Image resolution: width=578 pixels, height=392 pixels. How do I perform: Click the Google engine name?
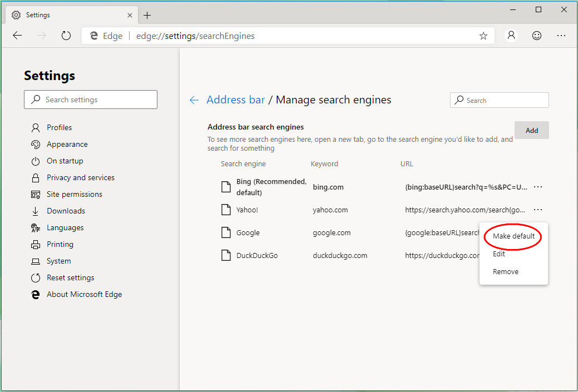(248, 233)
